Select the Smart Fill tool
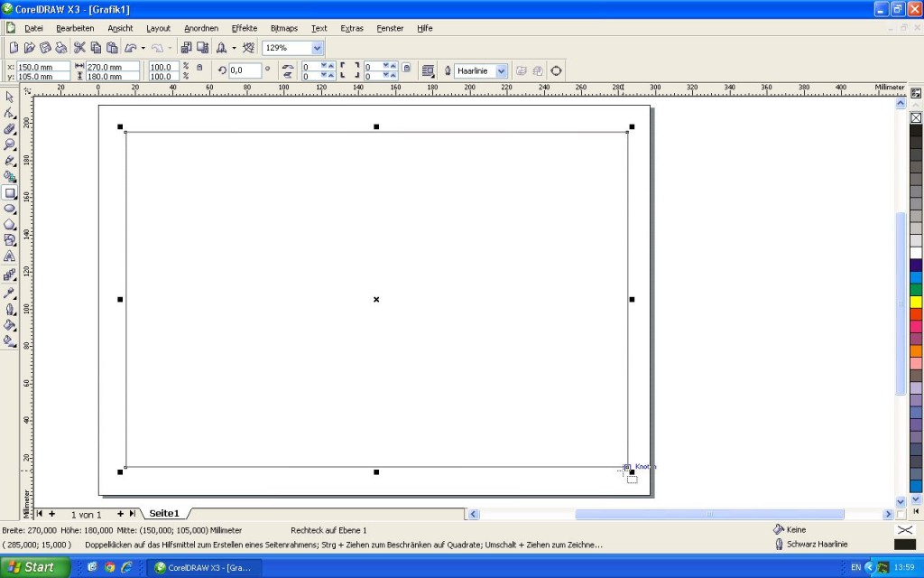Image resolution: width=924 pixels, height=578 pixels. click(9, 176)
